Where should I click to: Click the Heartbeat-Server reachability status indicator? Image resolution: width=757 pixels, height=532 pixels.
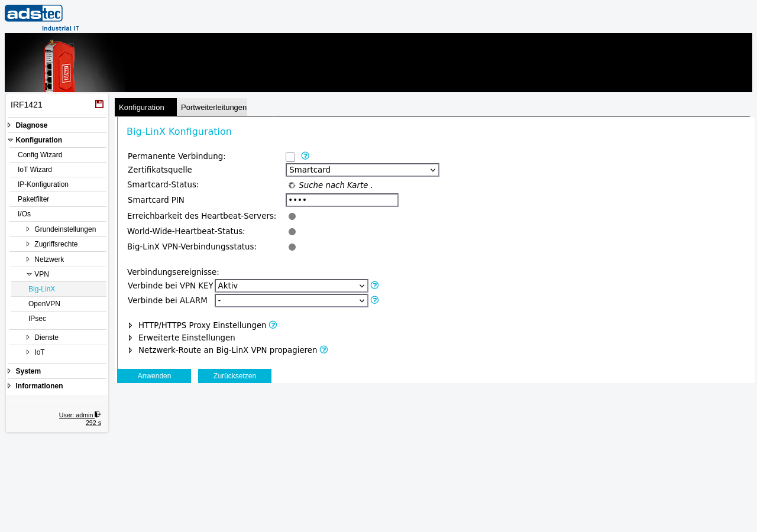[x=292, y=216]
